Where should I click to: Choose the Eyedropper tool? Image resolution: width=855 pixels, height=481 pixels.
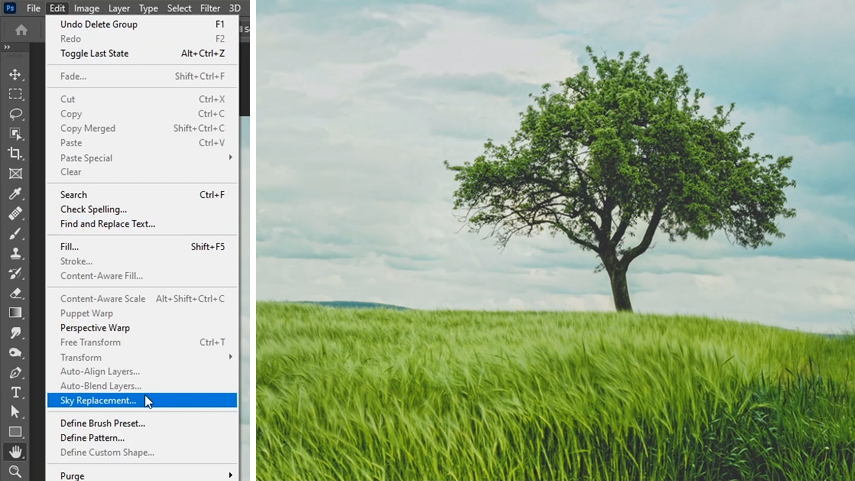point(15,193)
